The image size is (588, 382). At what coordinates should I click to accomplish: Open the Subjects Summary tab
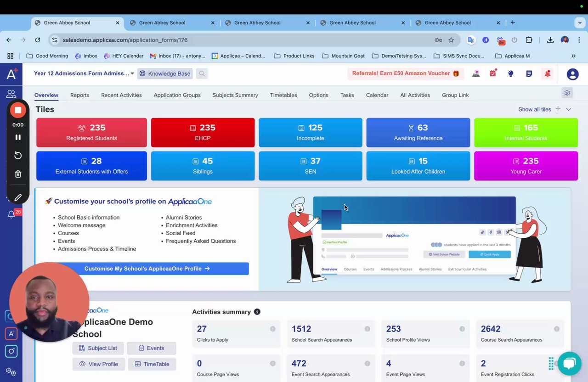pyautogui.click(x=235, y=95)
